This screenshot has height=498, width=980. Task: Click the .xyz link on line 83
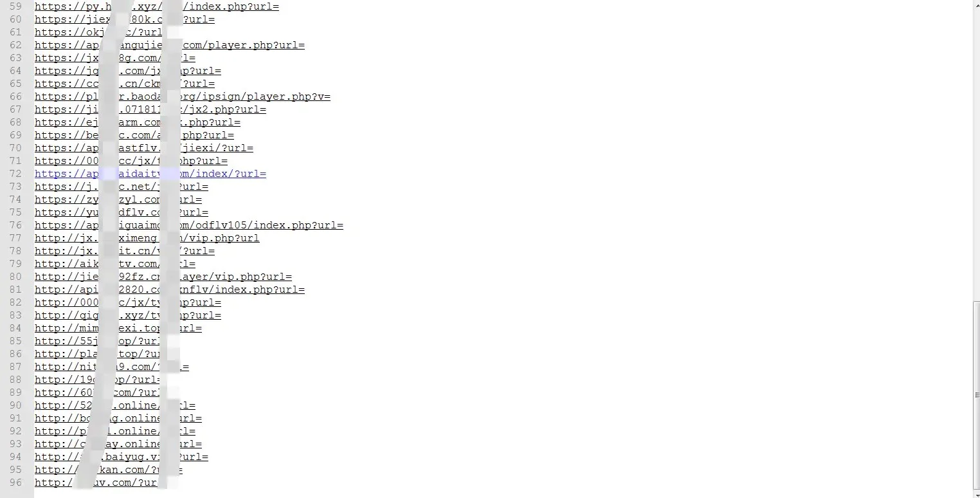(128, 315)
